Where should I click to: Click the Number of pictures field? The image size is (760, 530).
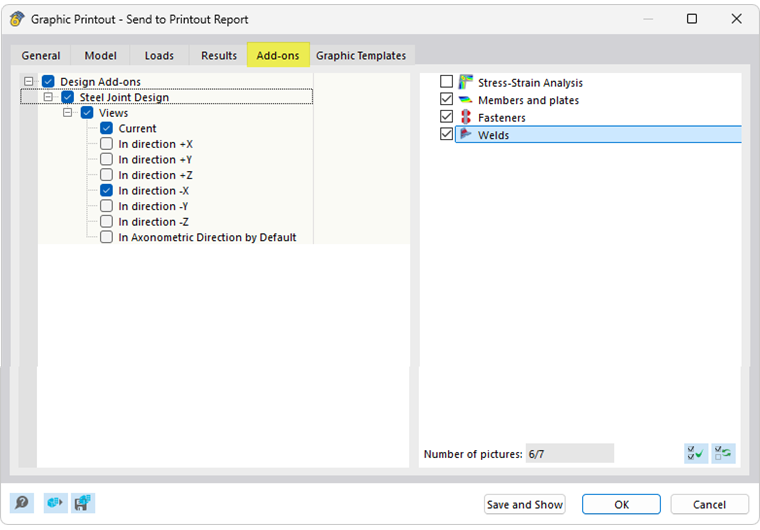click(569, 454)
